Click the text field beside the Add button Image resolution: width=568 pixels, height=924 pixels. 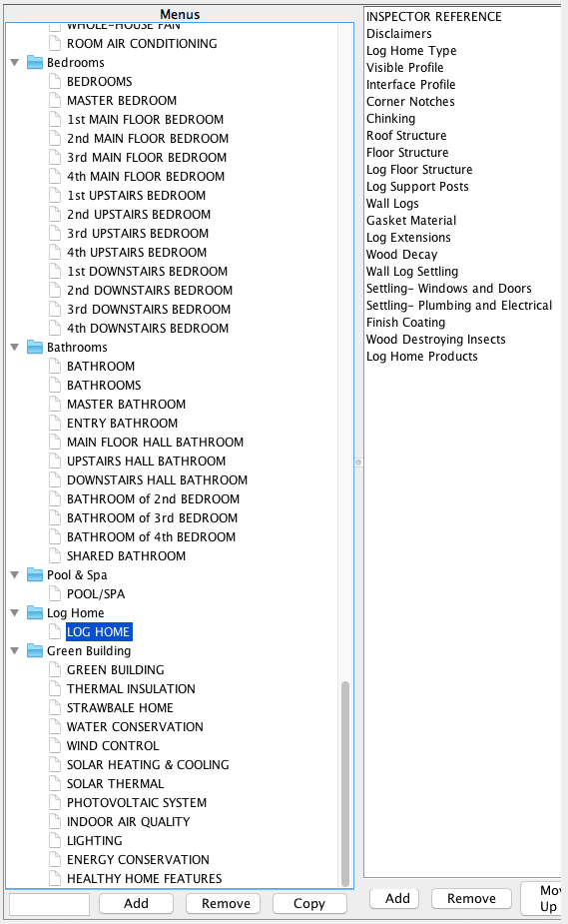point(50,904)
